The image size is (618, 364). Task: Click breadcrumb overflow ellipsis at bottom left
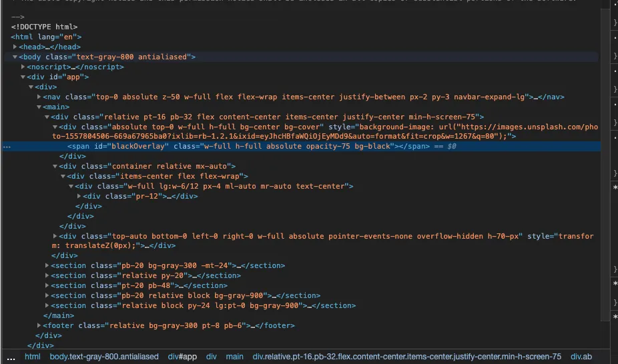[11, 358]
